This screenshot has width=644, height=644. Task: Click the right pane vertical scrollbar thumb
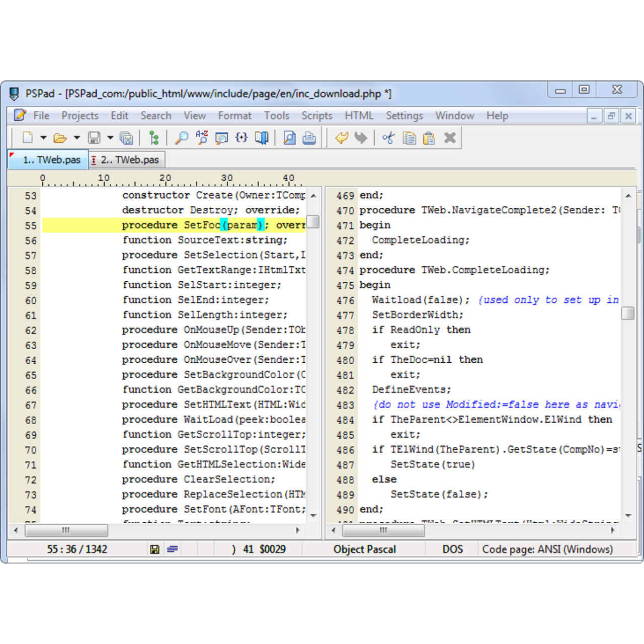click(627, 313)
